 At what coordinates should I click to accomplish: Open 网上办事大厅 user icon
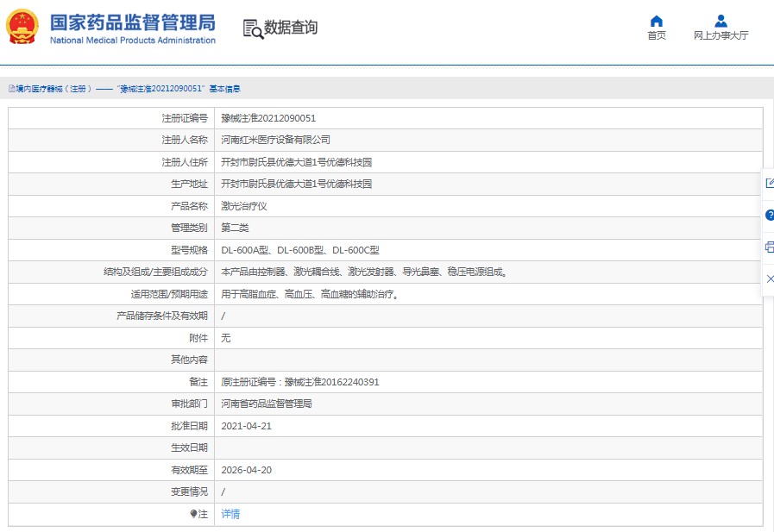[x=721, y=21]
